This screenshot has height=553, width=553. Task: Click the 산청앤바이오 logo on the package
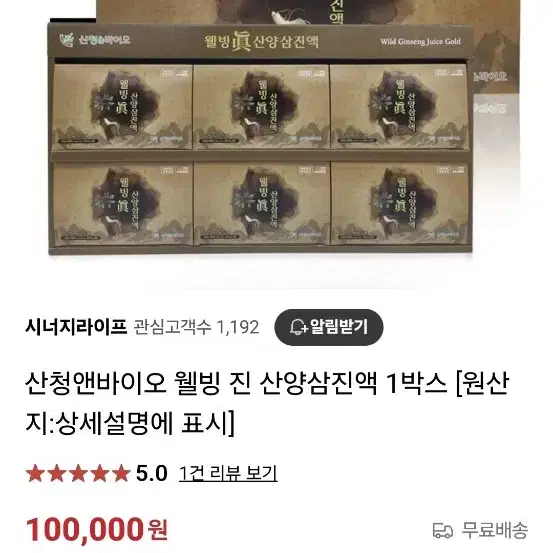point(95,40)
